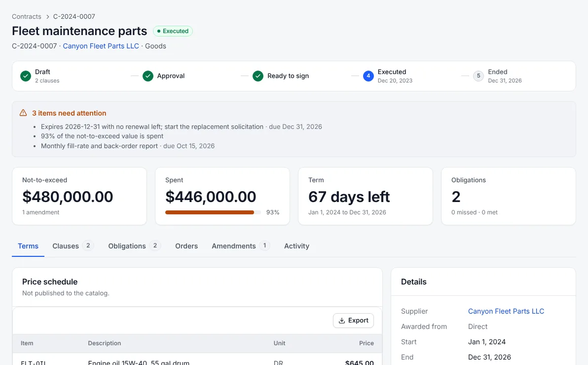Open supplier link in Details panel

pyautogui.click(x=506, y=311)
